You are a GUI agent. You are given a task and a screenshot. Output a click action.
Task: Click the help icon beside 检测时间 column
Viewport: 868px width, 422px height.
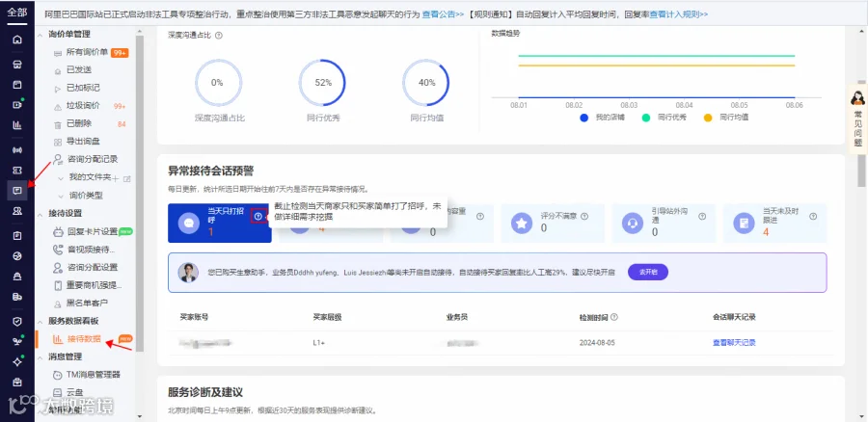coord(614,318)
